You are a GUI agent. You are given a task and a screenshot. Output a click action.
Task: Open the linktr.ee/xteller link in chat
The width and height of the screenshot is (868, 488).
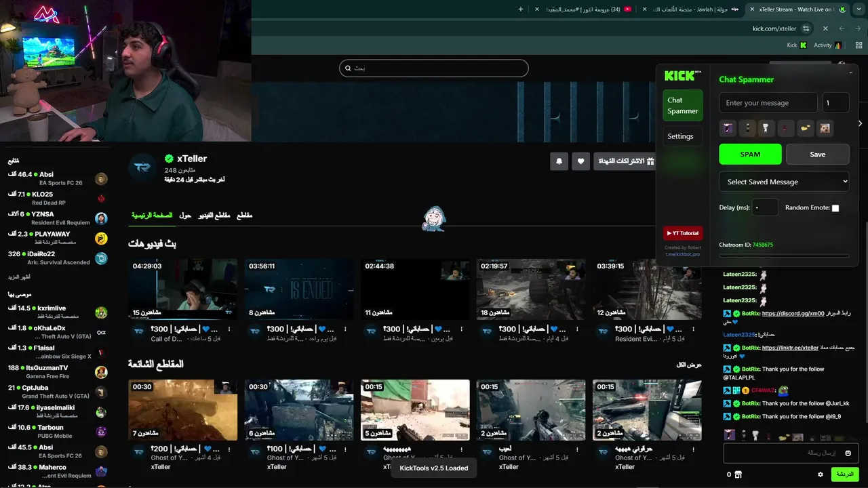(x=790, y=348)
